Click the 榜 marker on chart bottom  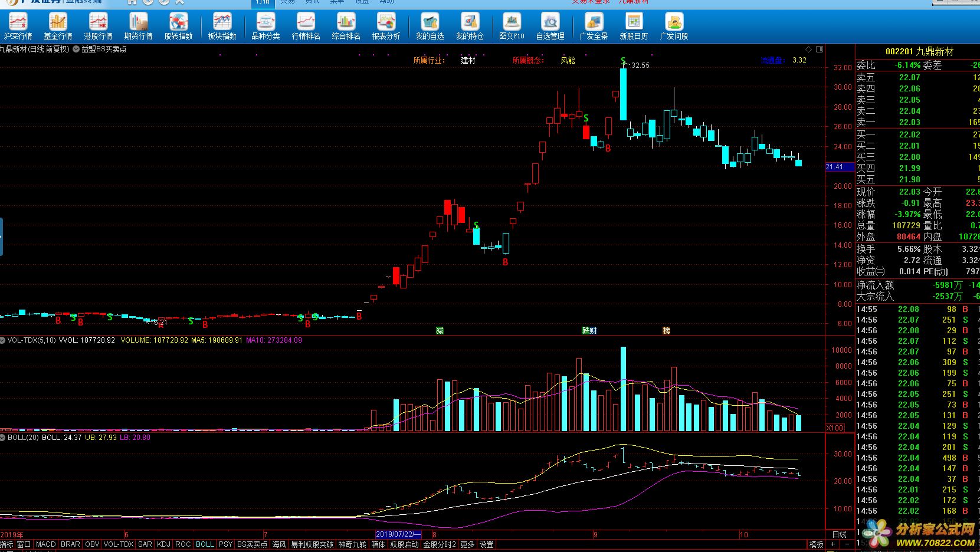click(x=667, y=331)
